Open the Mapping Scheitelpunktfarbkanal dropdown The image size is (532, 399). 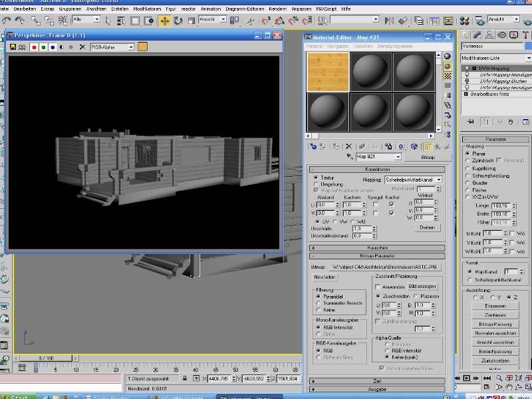coord(413,180)
